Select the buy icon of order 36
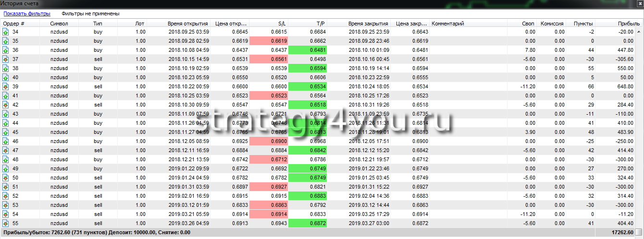Screen dimensions: 644x239 (6, 50)
